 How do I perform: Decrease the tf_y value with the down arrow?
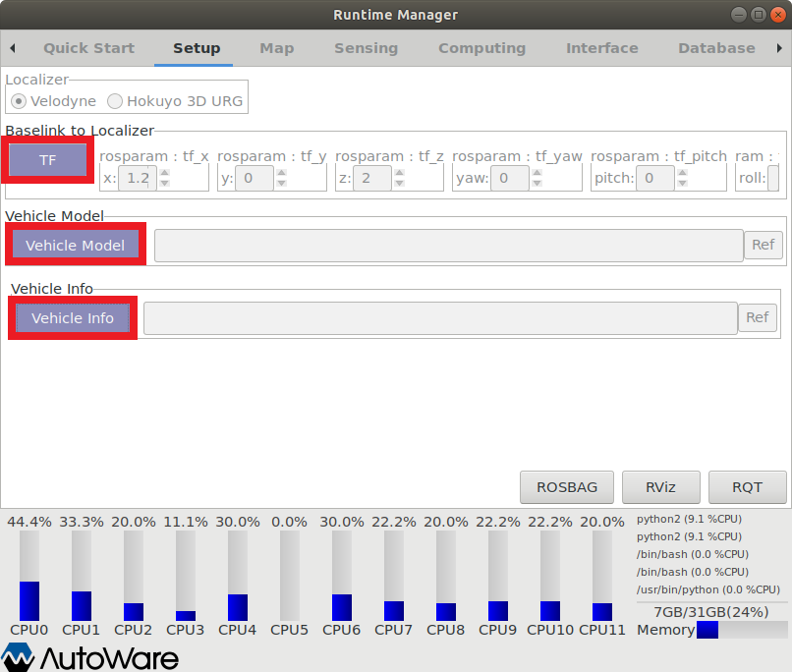click(x=281, y=183)
